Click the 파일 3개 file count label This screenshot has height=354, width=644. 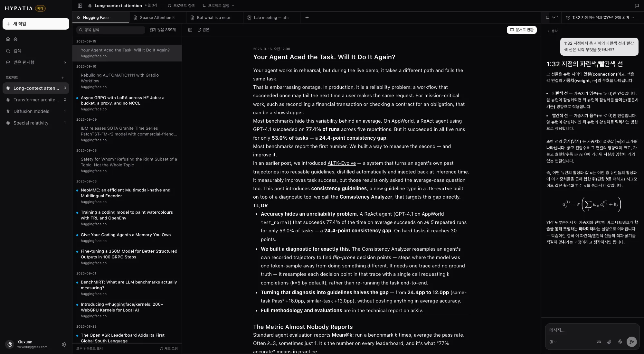pos(151,5)
